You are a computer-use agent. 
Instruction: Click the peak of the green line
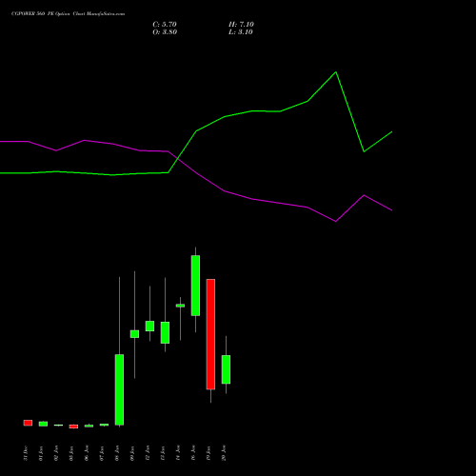point(336,72)
